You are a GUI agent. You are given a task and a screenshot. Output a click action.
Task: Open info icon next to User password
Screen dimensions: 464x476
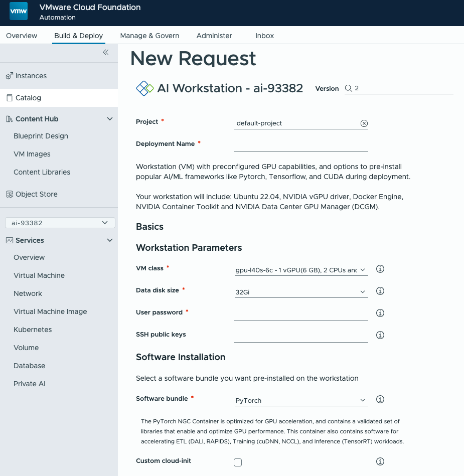point(380,313)
